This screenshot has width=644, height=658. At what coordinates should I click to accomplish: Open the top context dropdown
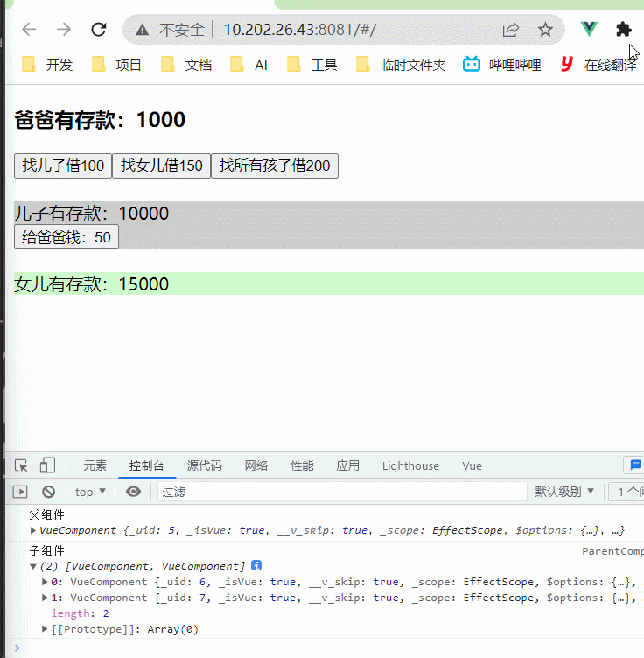coord(90,492)
